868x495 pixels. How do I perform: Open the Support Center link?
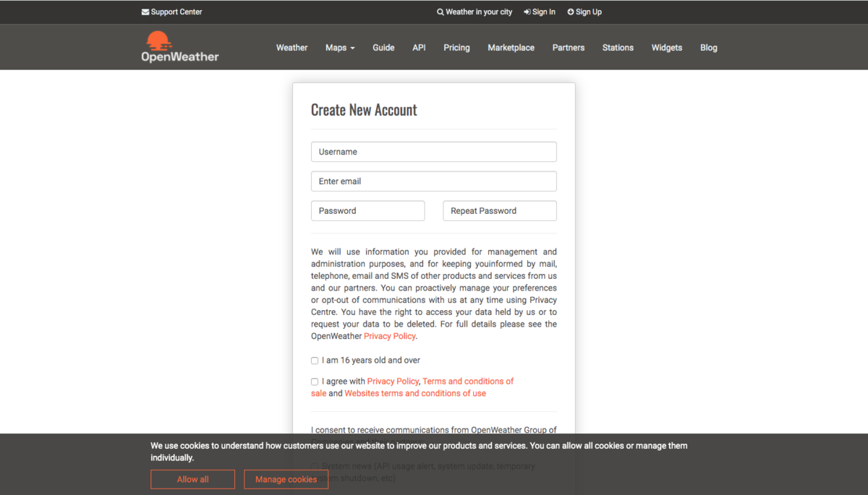point(172,12)
